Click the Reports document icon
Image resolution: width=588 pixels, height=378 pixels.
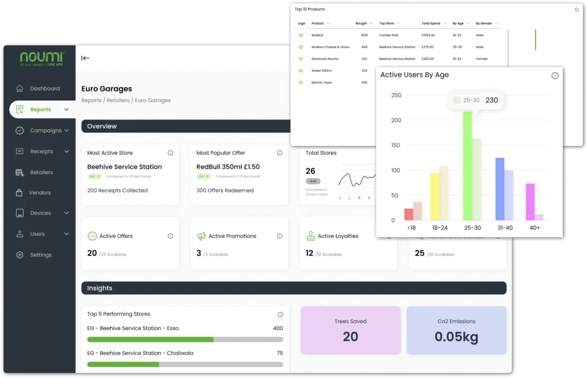[x=20, y=110]
